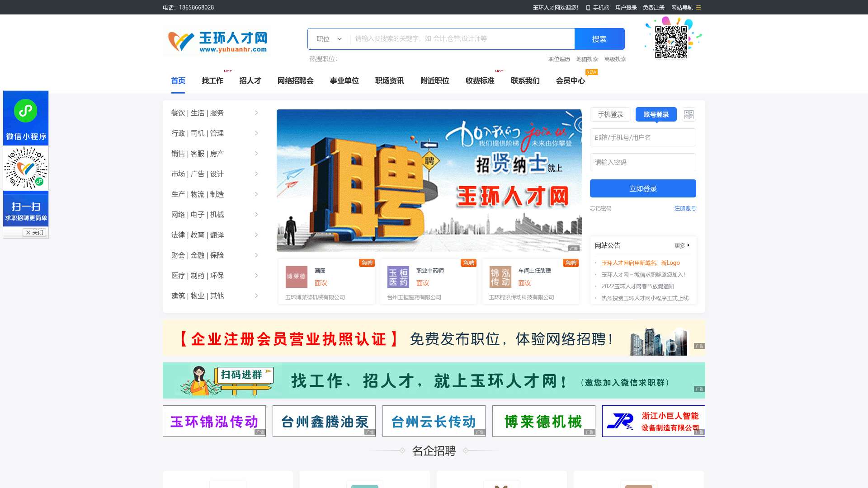Click the 立即登录 button
This screenshot has height=488, width=868.
click(x=643, y=188)
